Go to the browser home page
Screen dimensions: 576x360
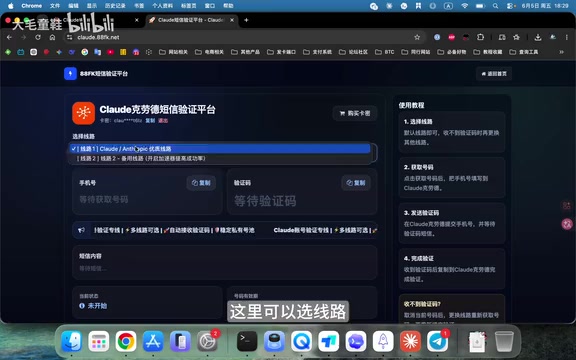pos(53,37)
